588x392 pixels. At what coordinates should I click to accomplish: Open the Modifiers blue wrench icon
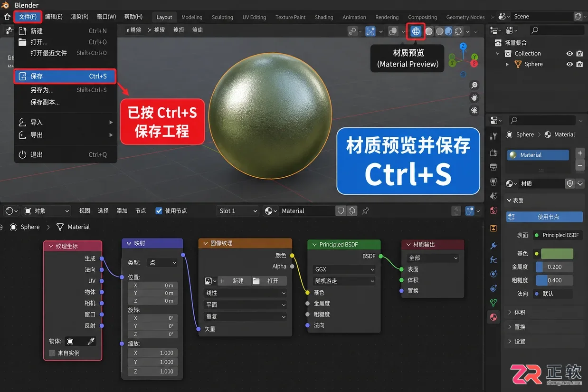pyautogui.click(x=493, y=246)
